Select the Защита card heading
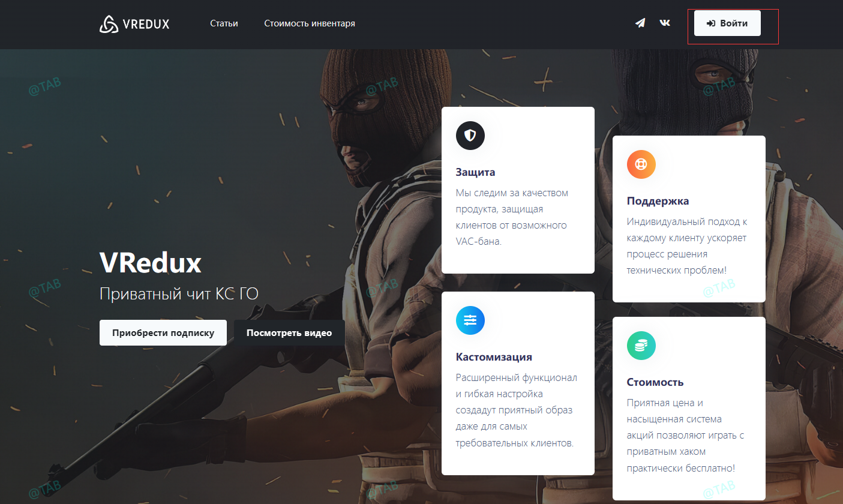The height and width of the screenshot is (504, 843). 475,172
